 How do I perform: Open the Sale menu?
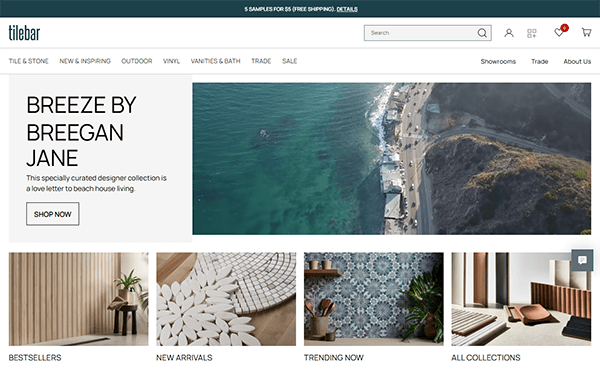(x=290, y=61)
